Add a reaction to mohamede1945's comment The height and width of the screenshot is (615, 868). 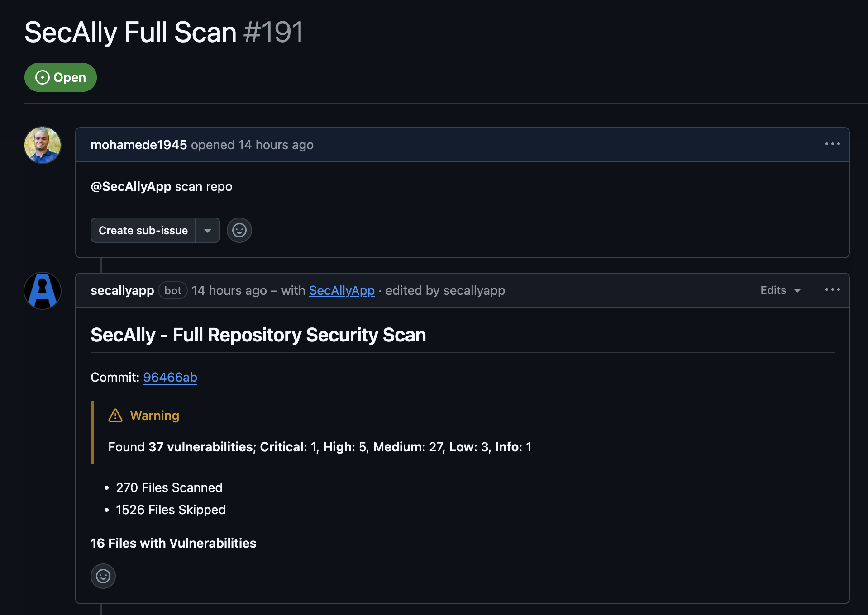[239, 230]
